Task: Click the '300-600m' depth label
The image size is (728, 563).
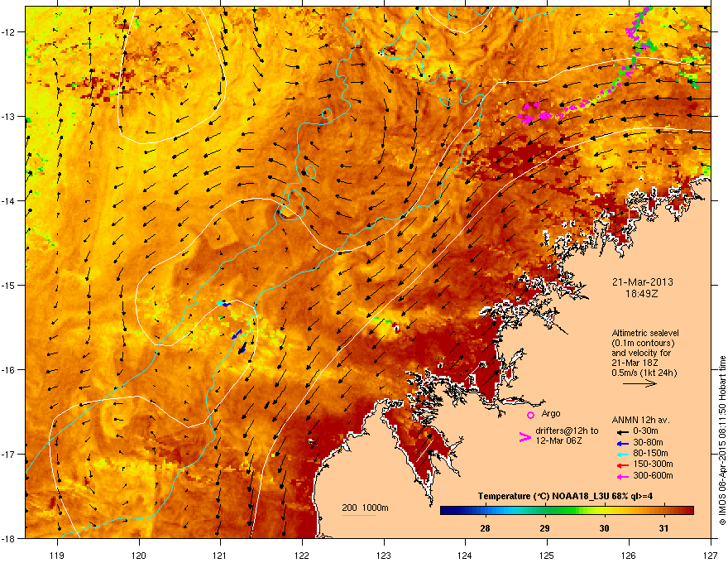Action: click(x=653, y=476)
